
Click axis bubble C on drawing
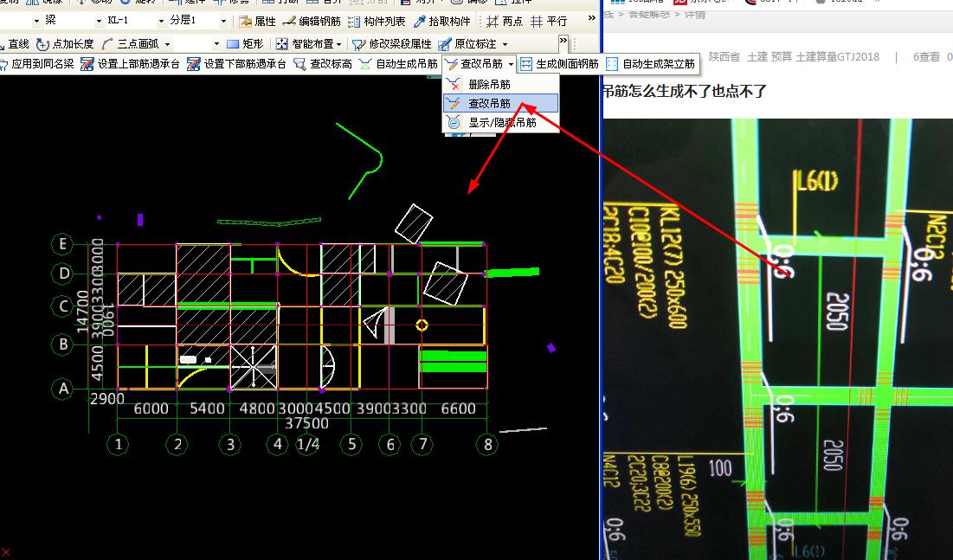(x=62, y=306)
